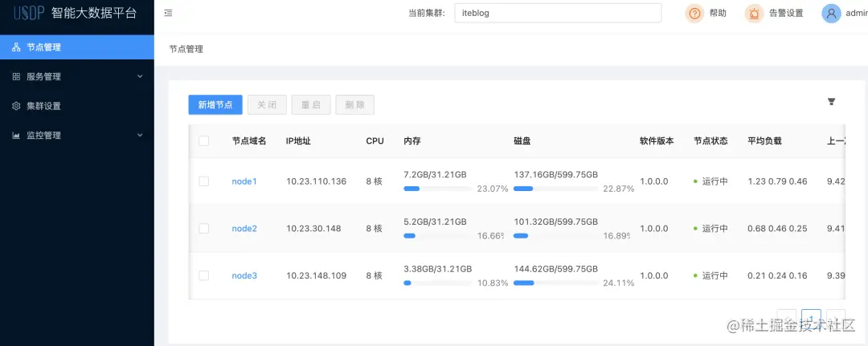This screenshot has height=346, width=868.
Task: Open the node1 link
Action: tap(244, 181)
